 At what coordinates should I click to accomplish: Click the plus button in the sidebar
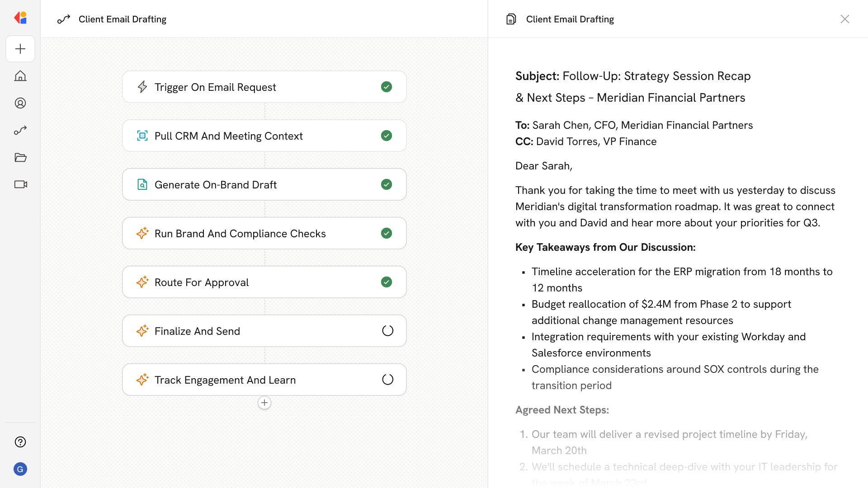[20, 49]
